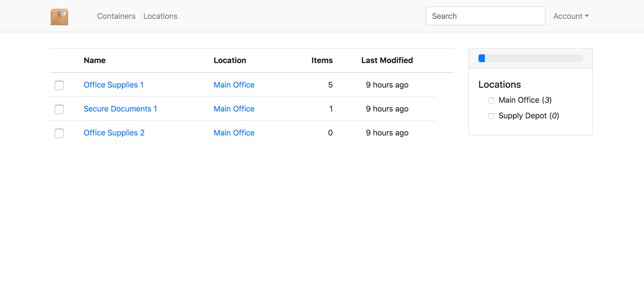The image size is (644, 290).
Task: Open Main Office link in Office Supplies 2 row
Action: pyautogui.click(x=234, y=133)
